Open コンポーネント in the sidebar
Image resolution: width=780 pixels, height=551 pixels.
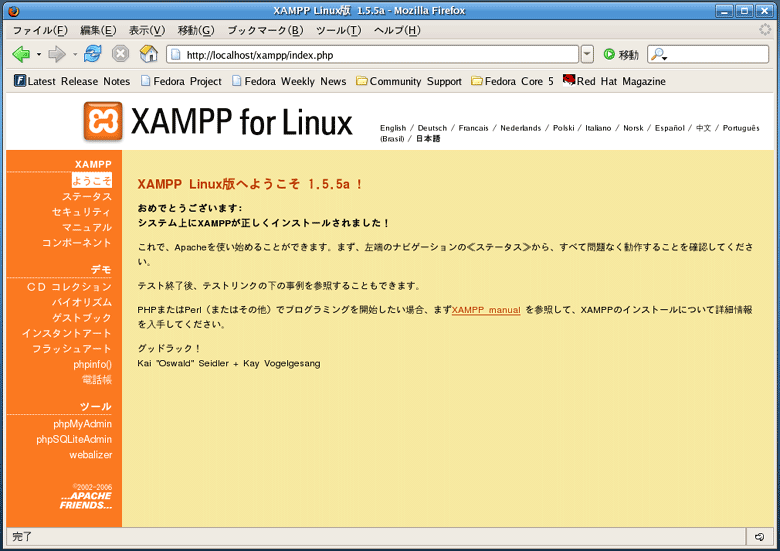click(x=77, y=243)
